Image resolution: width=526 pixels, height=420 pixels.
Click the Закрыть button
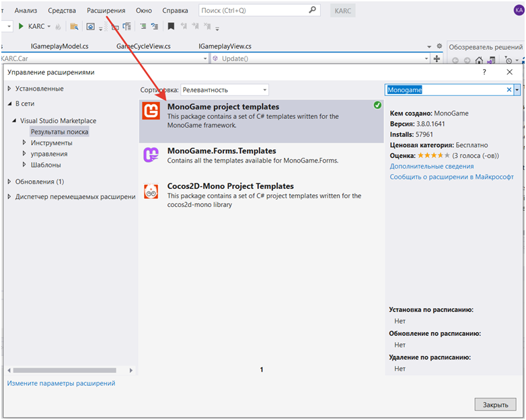(x=495, y=405)
